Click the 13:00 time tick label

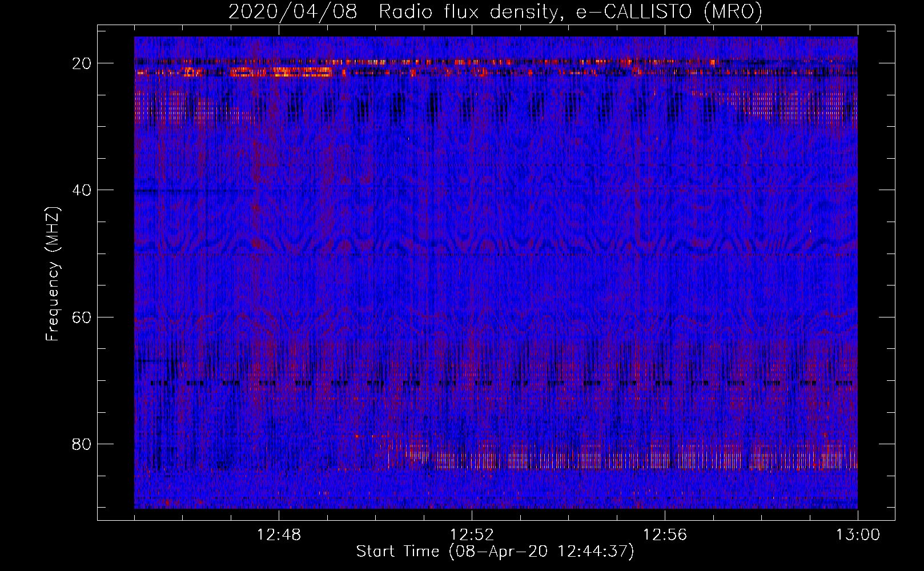[x=858, y=535]
